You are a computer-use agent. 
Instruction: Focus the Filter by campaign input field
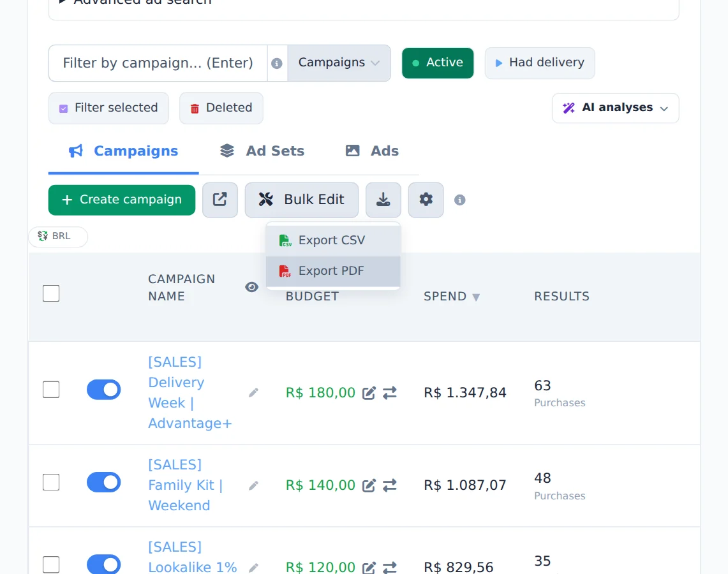(158, 63)
